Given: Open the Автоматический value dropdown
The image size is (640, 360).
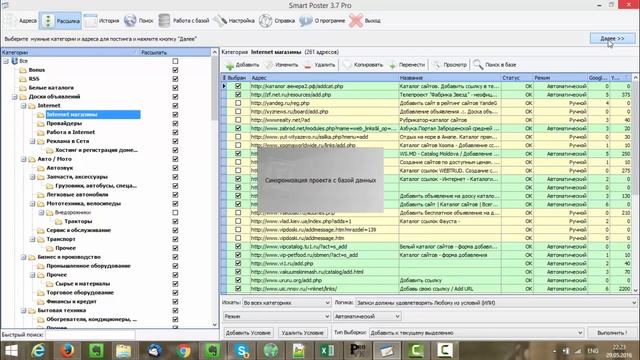Looking at the screenshot, I should tap(367, 316).
